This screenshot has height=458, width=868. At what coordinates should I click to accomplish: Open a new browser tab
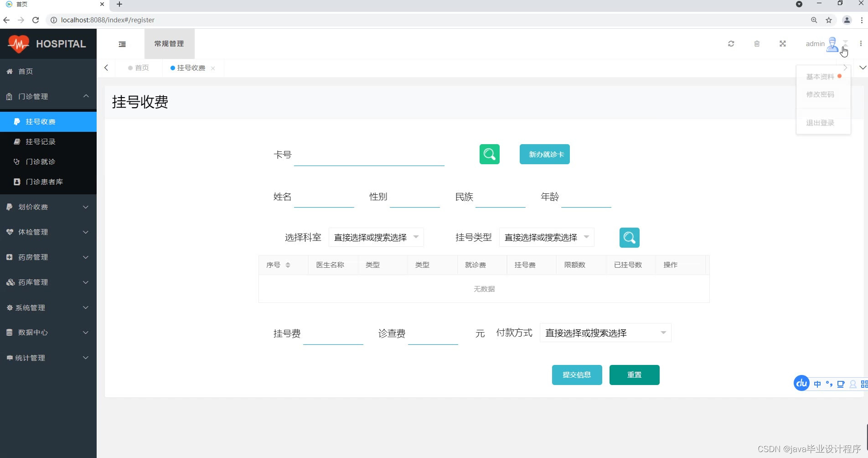(x=119, y=5)
